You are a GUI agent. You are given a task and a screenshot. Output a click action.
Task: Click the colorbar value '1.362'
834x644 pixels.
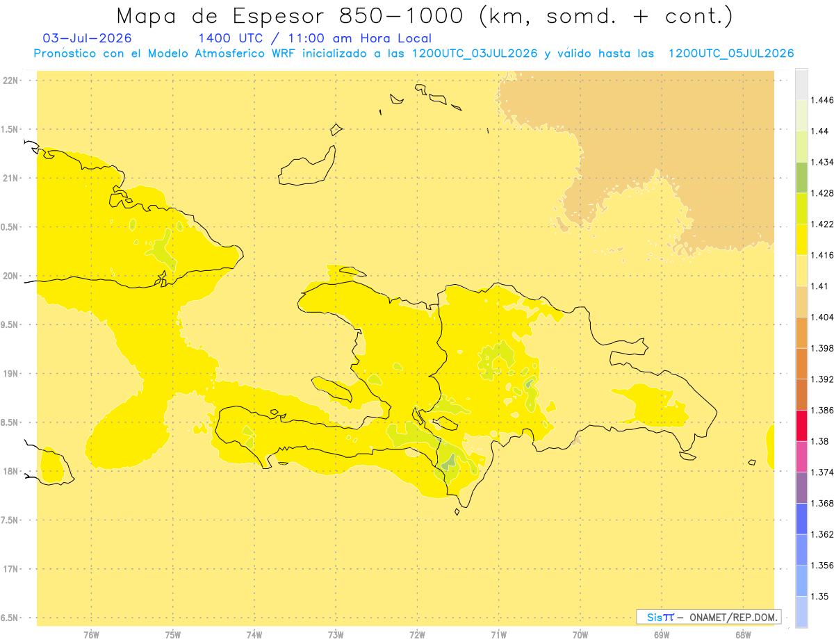[824, 534]
